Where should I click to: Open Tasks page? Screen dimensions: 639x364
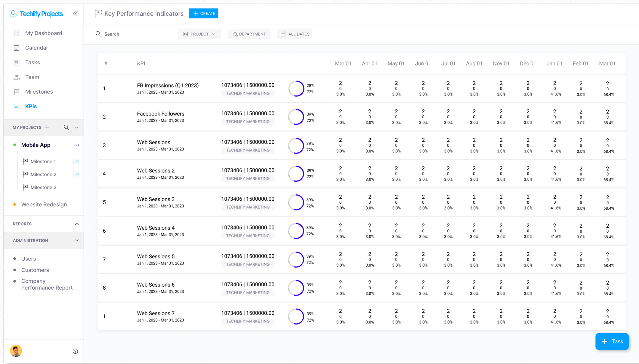(32, 63)
